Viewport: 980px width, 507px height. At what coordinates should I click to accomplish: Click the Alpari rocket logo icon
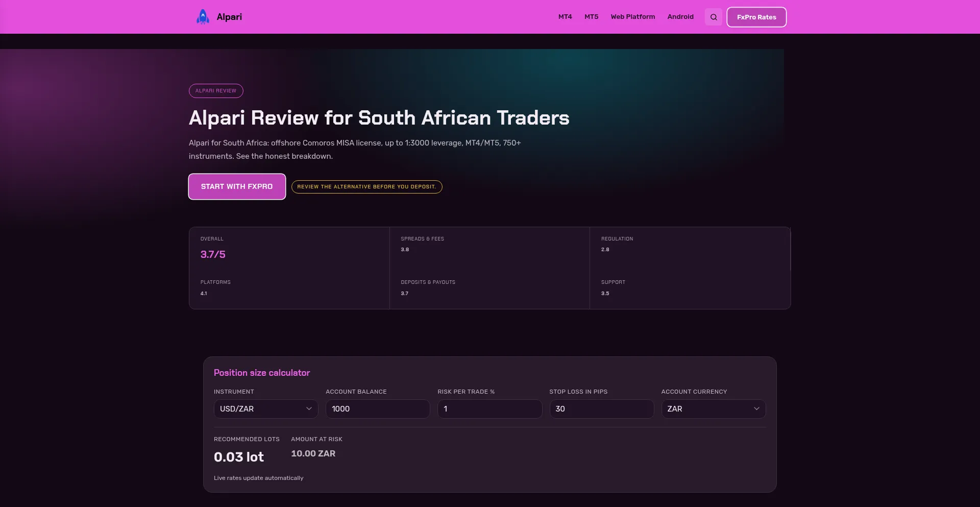point(203,17)
